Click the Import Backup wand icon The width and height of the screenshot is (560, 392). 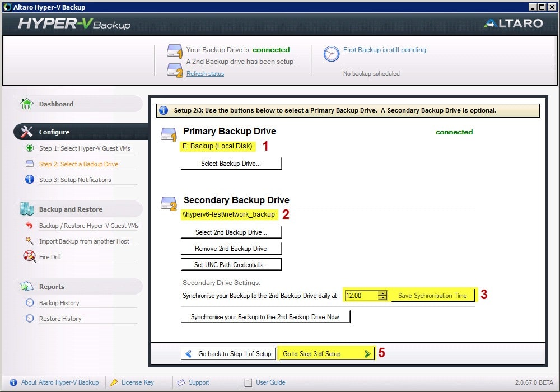click(29, 241)
